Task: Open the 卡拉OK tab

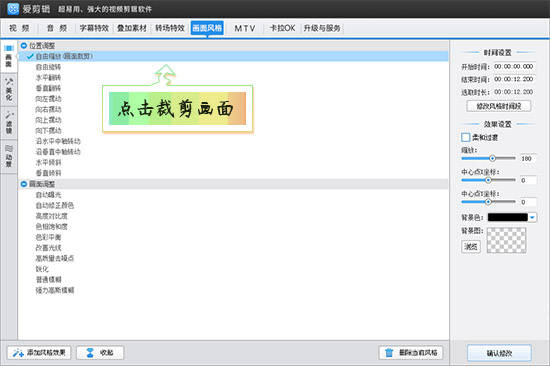Action: tap(282, 28)
